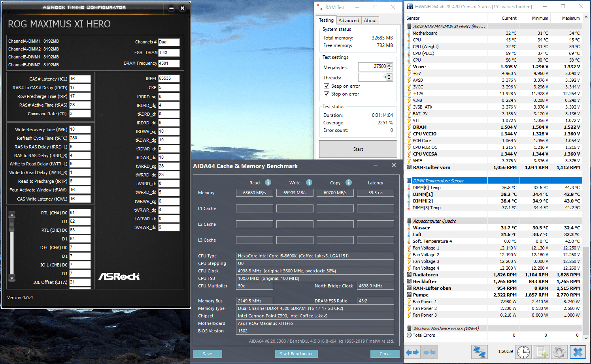591x364 pixels.
Task: Click the Command Rate (CR) field
Action: 80,114
